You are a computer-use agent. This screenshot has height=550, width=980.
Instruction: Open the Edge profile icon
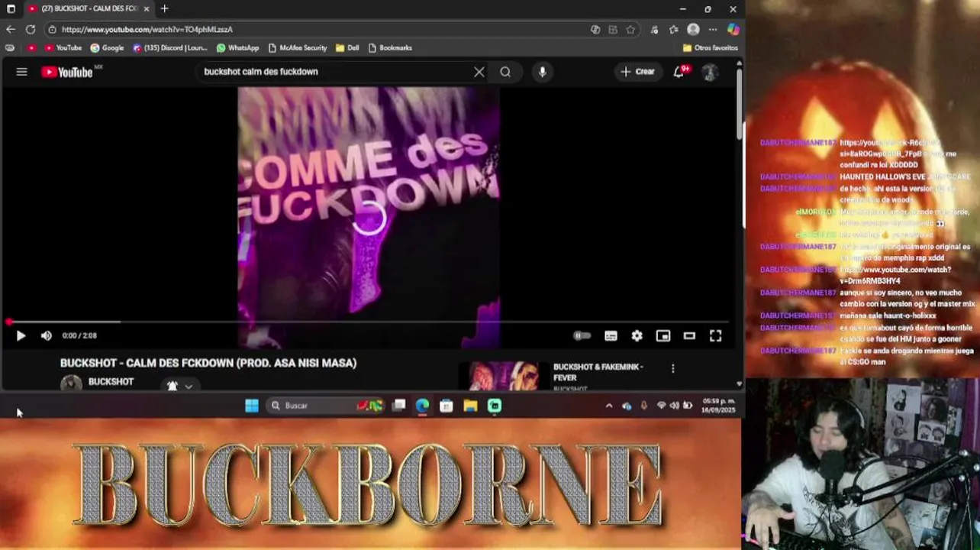coord(693,29)
